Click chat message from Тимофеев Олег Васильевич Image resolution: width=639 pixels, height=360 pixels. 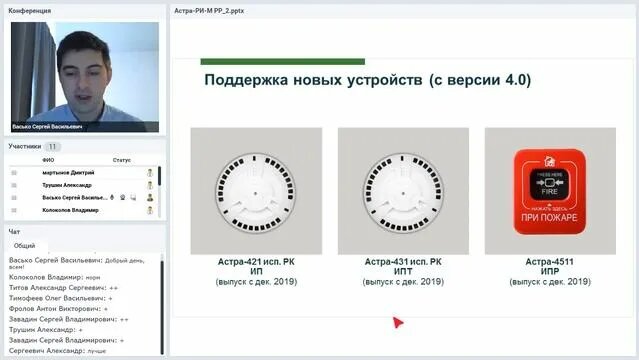pyautogui.click(x=61, y=298)
